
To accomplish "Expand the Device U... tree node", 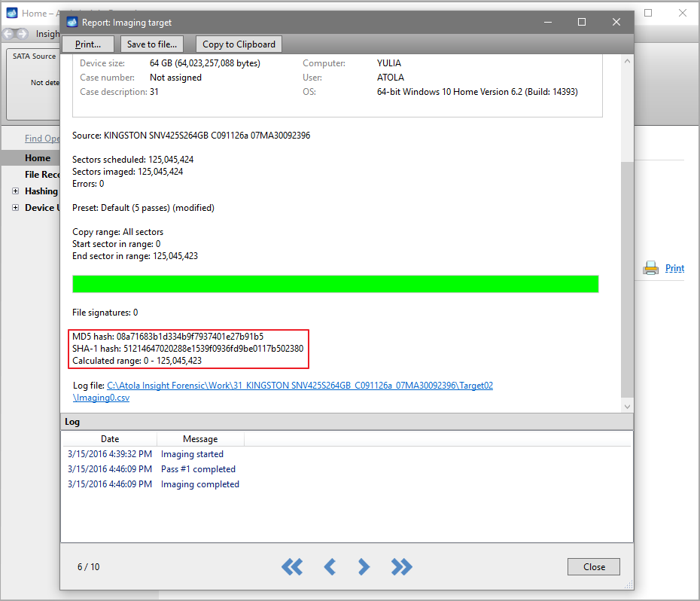I will (x=16, y=208).
